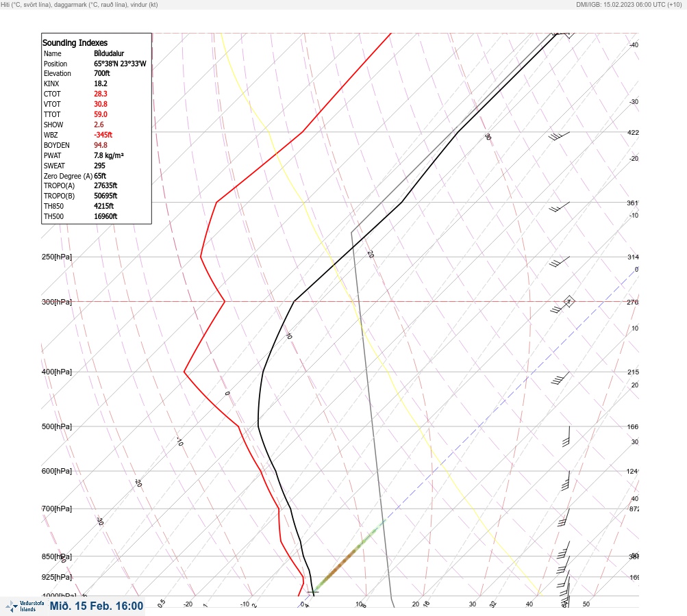Click the SWEAT value 295
This screenshot has height=616, width=687.
point(99,166)
